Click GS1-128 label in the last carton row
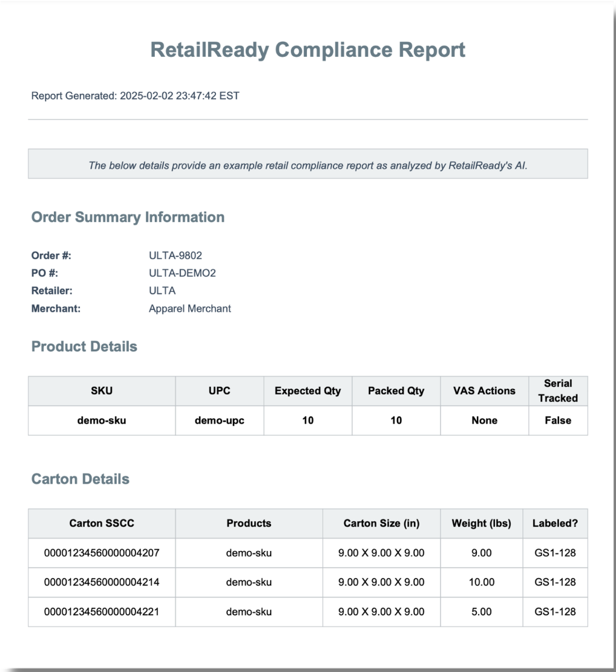The image size is (616, 672). point(555,611)
